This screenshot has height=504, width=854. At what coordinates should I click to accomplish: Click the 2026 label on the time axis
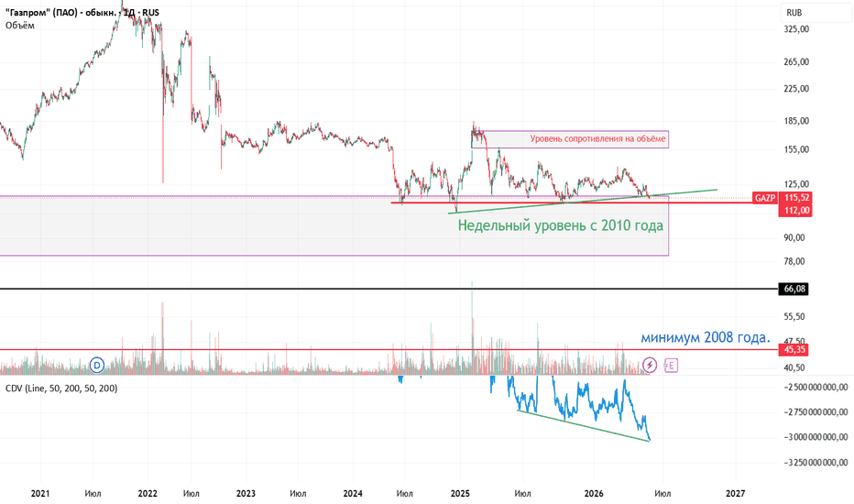[594, 494]
